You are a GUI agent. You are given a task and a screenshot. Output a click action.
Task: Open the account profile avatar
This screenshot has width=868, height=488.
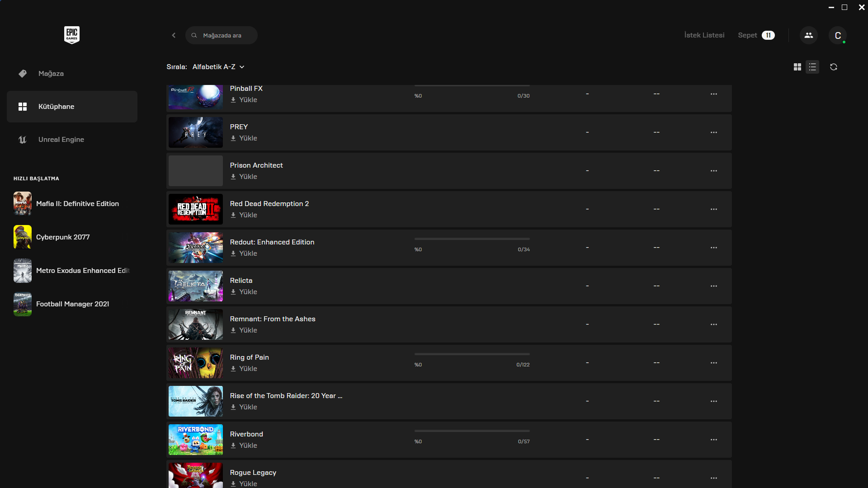point(837,35)
